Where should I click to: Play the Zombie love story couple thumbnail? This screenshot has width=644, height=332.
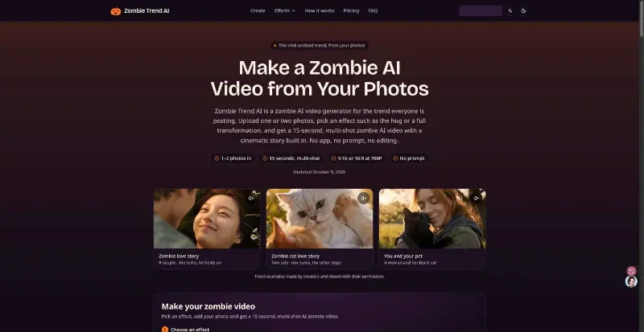click(x=207, y=219)
